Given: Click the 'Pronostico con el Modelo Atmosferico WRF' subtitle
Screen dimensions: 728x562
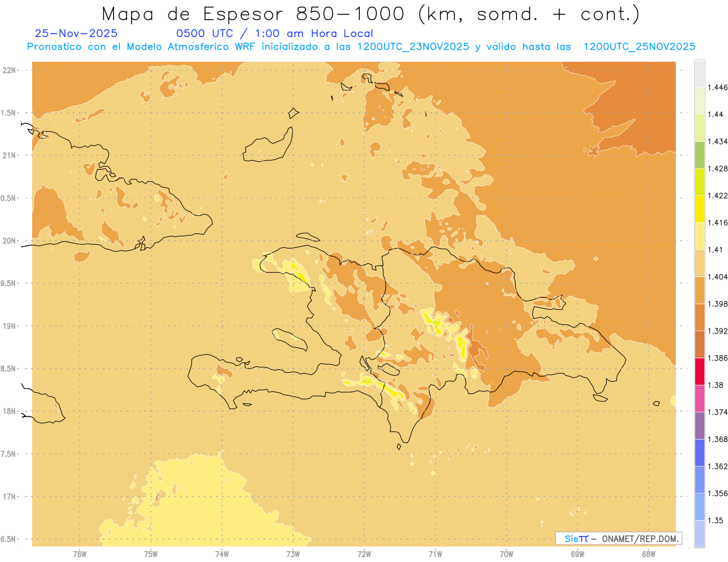Looking at the screenshot, I should click(x=141, y=47).
